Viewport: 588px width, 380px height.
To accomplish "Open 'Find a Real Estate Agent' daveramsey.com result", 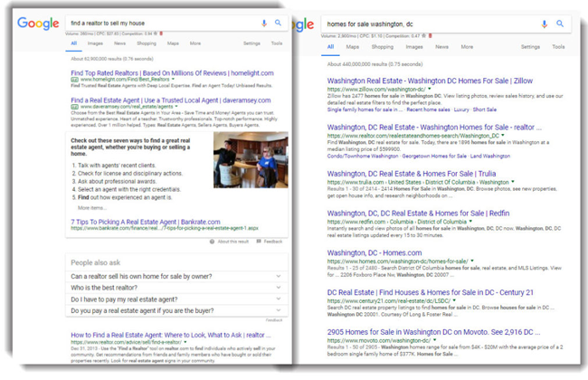I will (171, 100).
